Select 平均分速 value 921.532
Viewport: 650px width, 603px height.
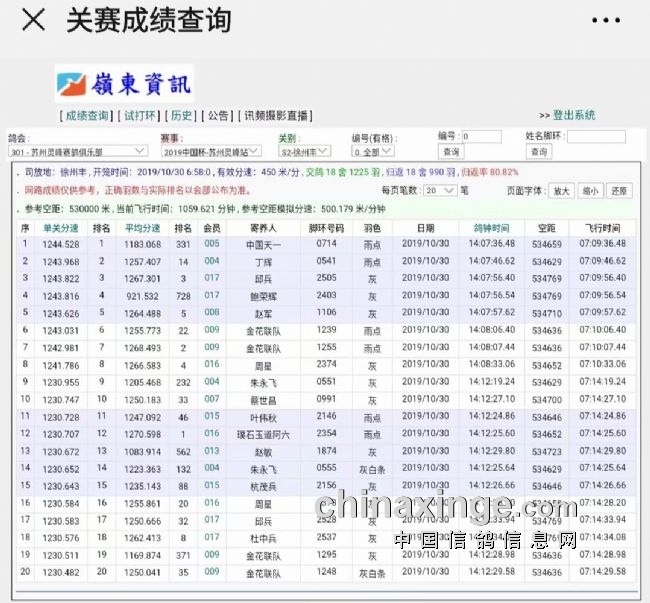pyautogui.click(x=142, y=296)
